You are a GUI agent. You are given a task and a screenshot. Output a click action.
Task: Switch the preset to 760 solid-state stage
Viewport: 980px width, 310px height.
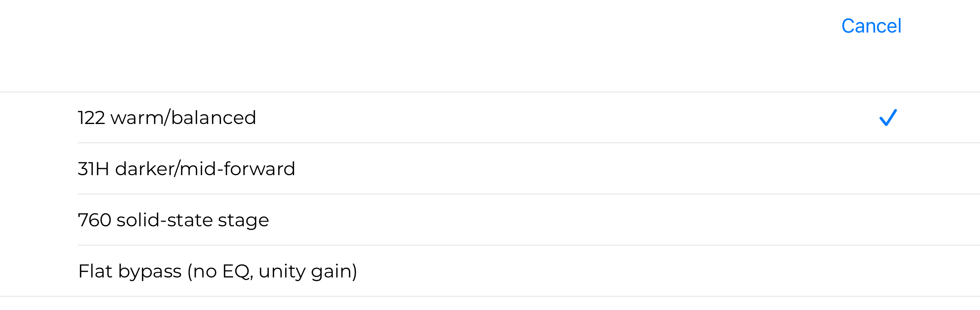(x=490, y=220)
